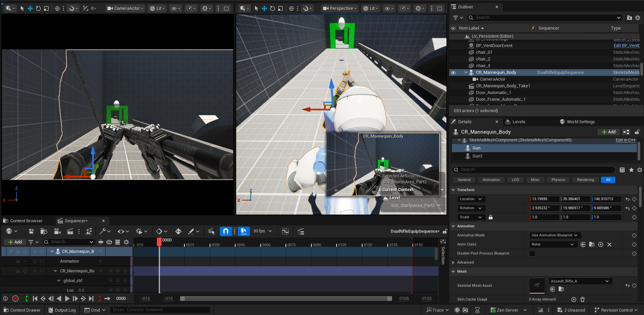Open the Details property matrix table icon
The height and width of the screenshot is (315, 644).
pyautogui.click(x=622, y=170)
